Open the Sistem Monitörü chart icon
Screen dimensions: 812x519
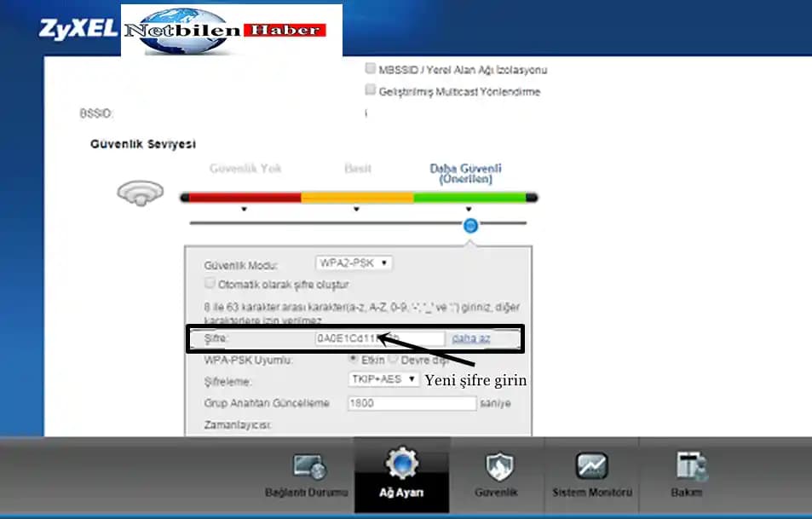(591, 467)
